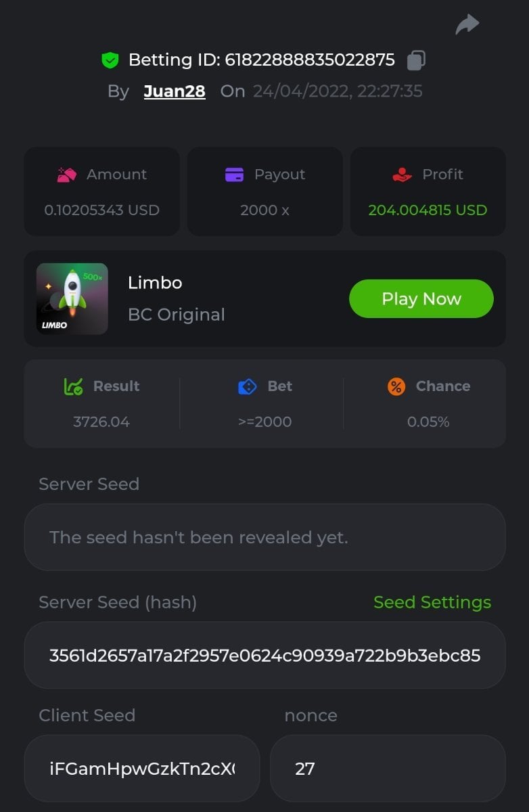Click the blue Bet dice icon
The width and height of the screenshot is (529, 812).
click(x=248, y=386)
